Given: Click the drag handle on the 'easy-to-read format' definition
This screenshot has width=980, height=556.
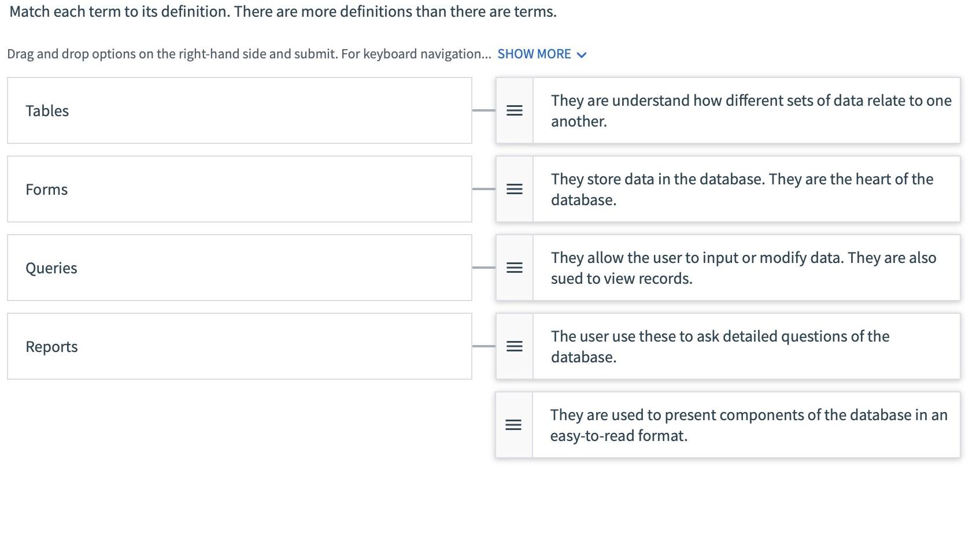Looking at the screenshot, I should coord(514,424).
